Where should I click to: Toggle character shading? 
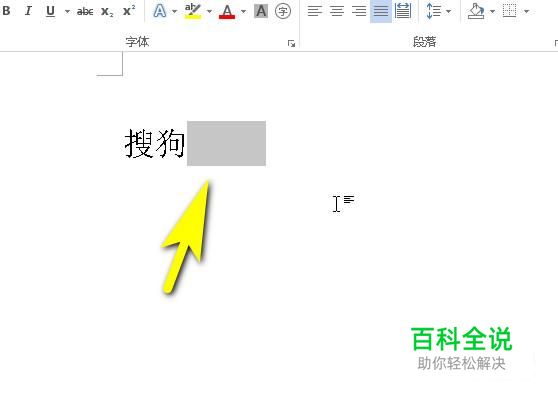coord(261,11)
